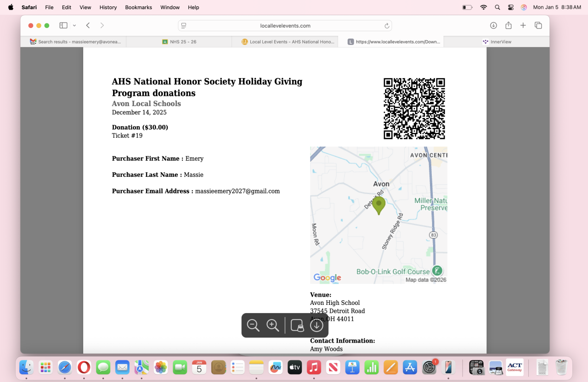This screenshot has width=588, height=382.
Task: Check battery status in the menu bar
Action: tap(467, 7)
